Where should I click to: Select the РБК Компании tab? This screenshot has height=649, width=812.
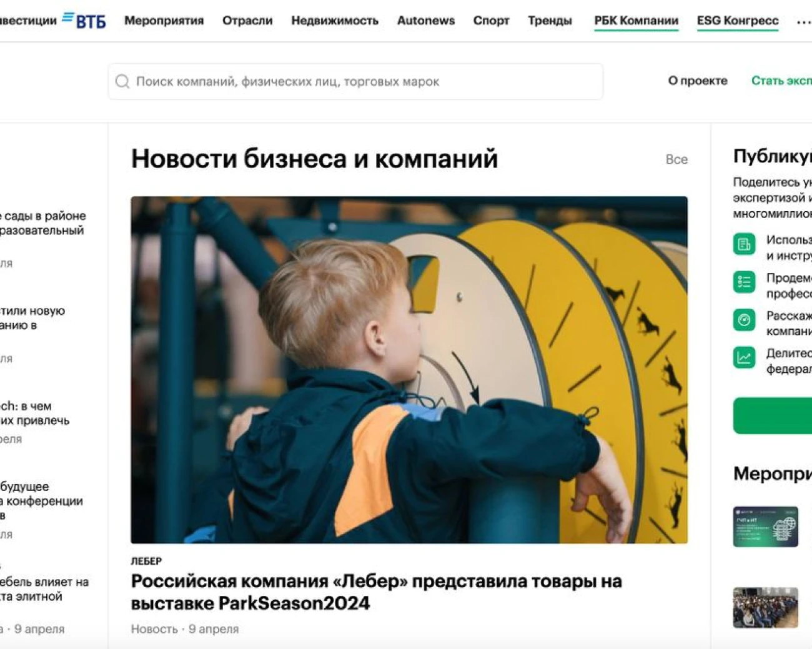point(636,21)
